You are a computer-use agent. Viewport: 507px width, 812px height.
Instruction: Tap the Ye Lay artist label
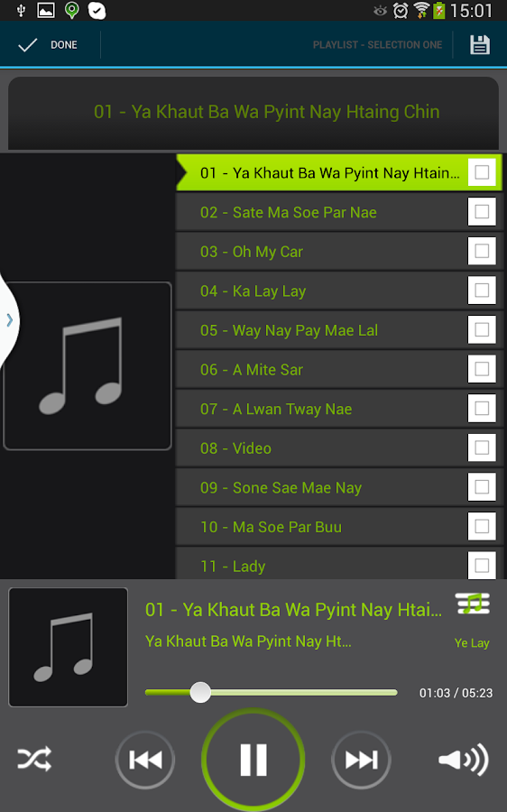472,643
